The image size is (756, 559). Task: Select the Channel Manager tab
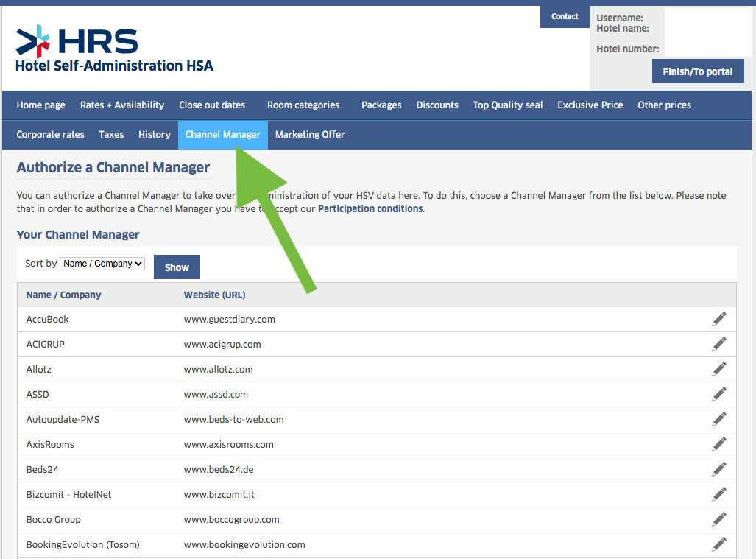[x=223, y=135]
